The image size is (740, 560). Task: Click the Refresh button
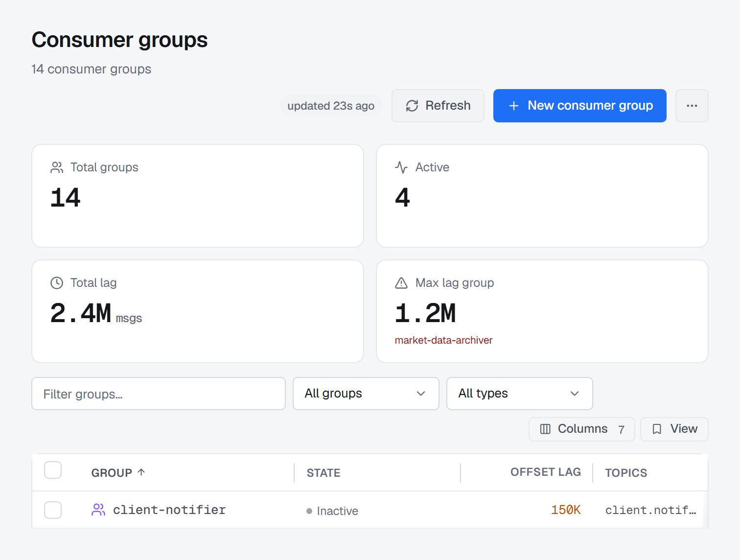[438, 106]
